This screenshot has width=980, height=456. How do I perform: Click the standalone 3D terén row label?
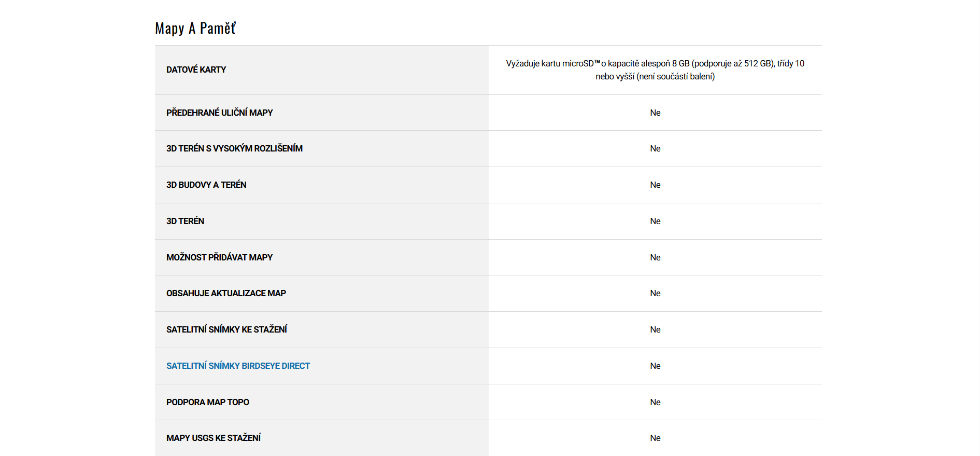[x=185, y=221]
